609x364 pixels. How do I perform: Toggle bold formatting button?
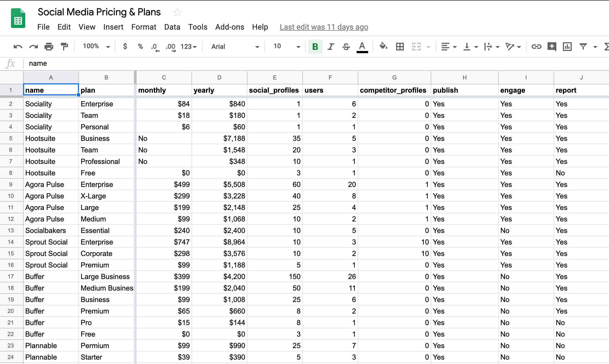315,47
